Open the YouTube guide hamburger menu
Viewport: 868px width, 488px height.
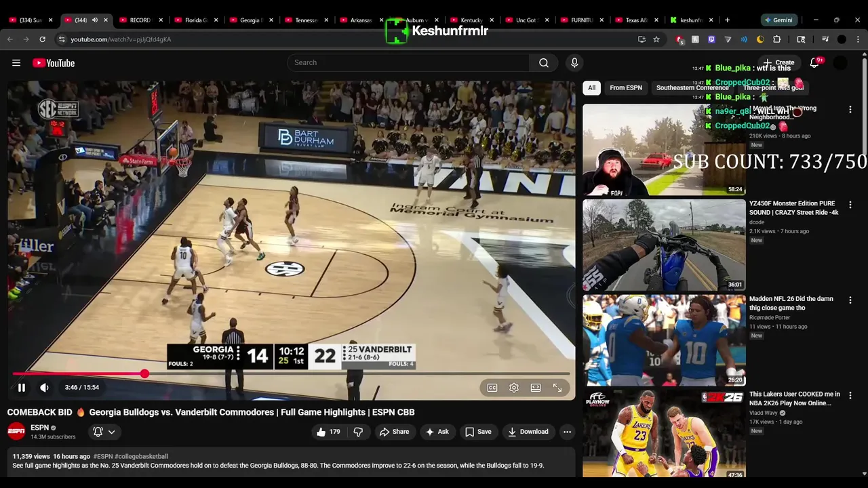pyautogui.click(x=16, y=63)
